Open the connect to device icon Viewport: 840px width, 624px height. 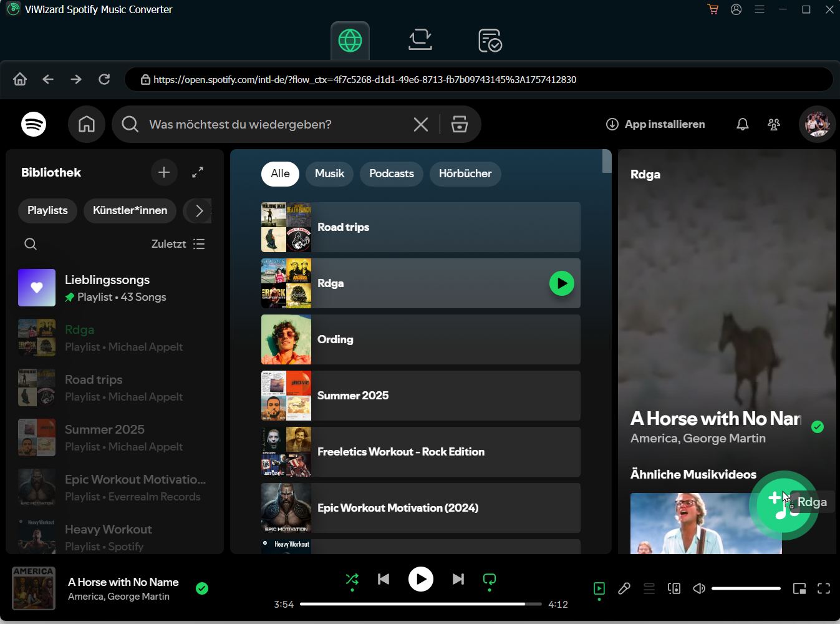(674, 588)
